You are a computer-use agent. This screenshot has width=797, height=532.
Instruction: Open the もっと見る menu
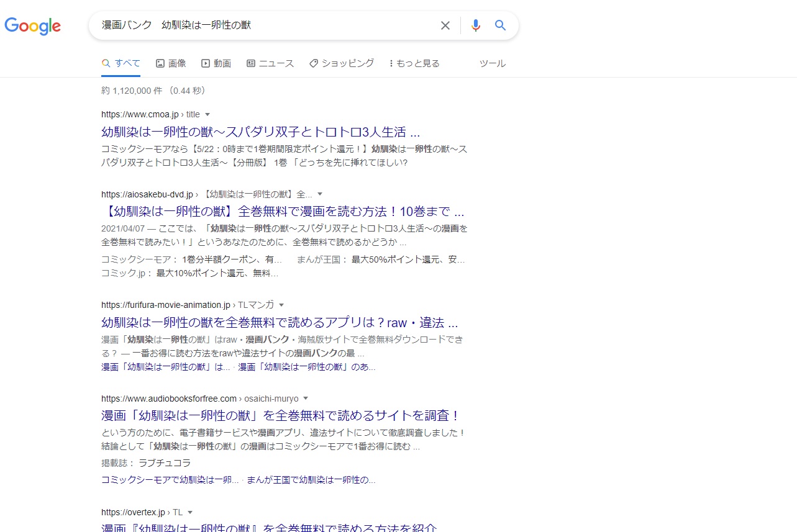coord(414,63)
